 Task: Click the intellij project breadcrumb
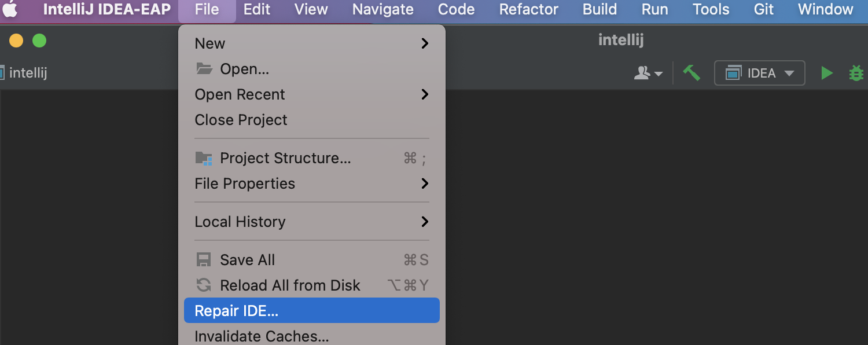27,73
